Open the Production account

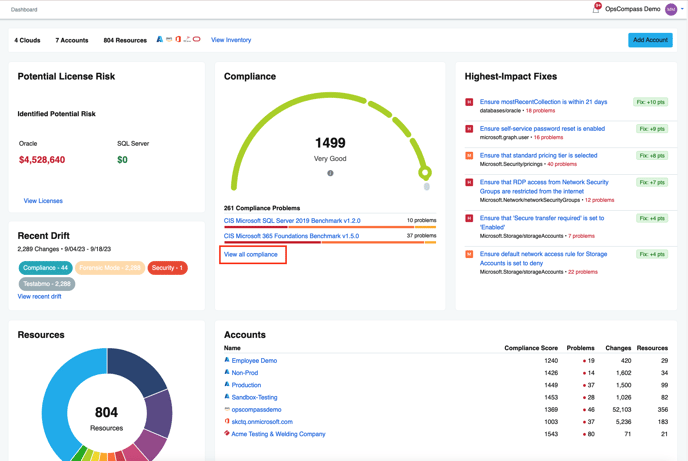point(246,385)
